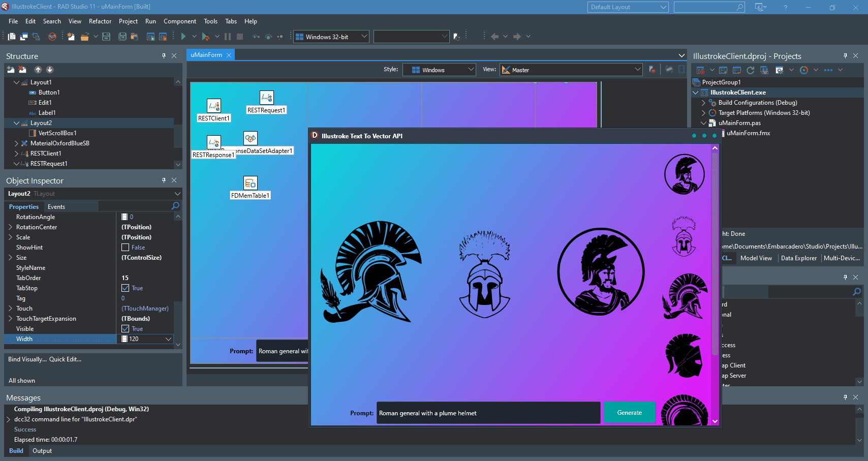The image size is (868, 461).
Task: Select uMainForm.pas in the Projects tree
Action: (739, 123)
